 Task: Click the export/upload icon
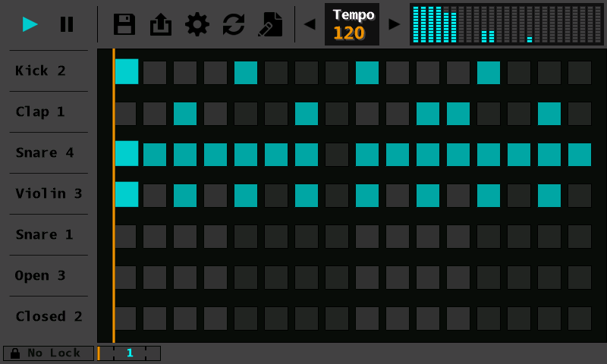pyautogui.click(x=161, y=24)
